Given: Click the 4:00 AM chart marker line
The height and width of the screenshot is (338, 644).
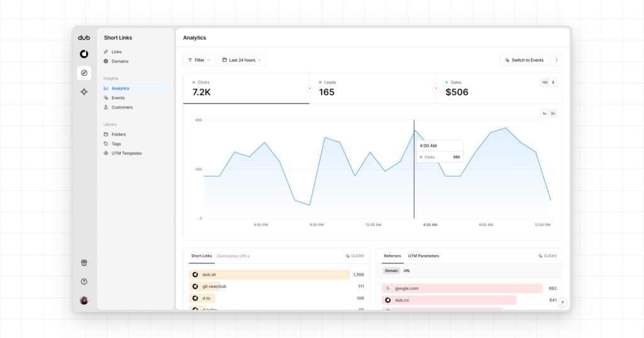Looking at the screenshot, I should pyautogui.click(x=414, y=169).
